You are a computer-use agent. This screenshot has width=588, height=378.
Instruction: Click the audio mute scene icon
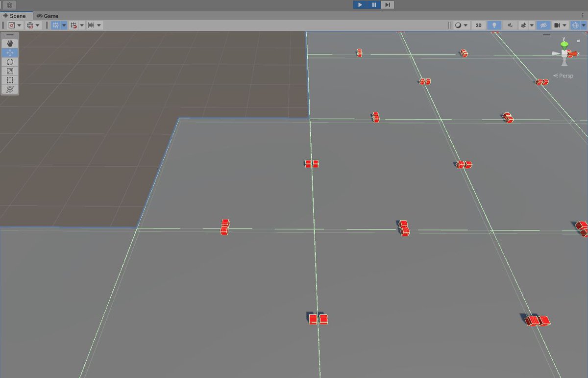tap(510, 25)
